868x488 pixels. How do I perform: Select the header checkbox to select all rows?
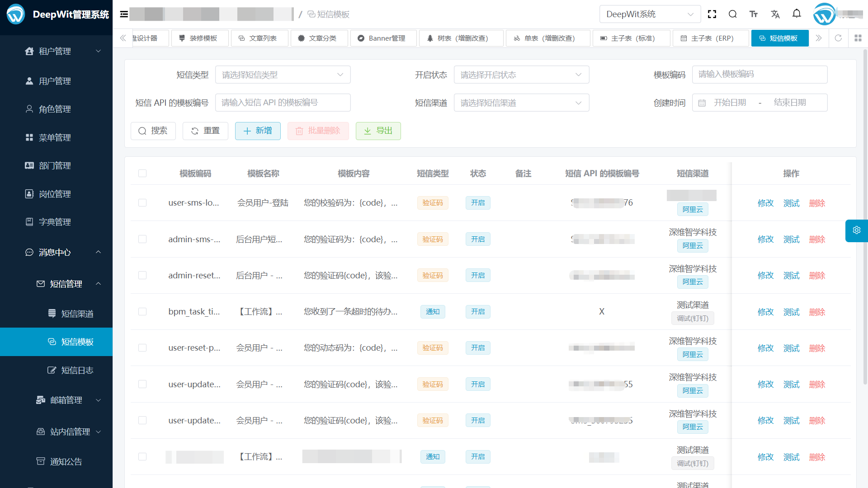142,173
